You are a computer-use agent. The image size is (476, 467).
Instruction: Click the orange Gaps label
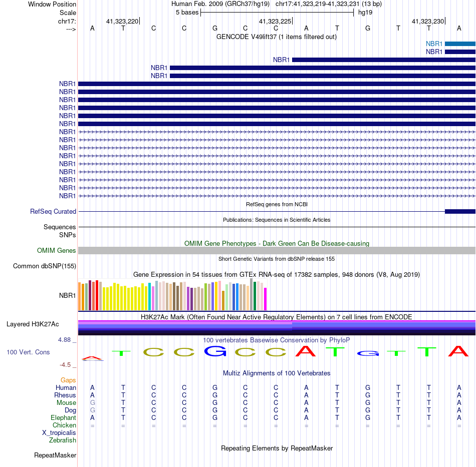68,380
